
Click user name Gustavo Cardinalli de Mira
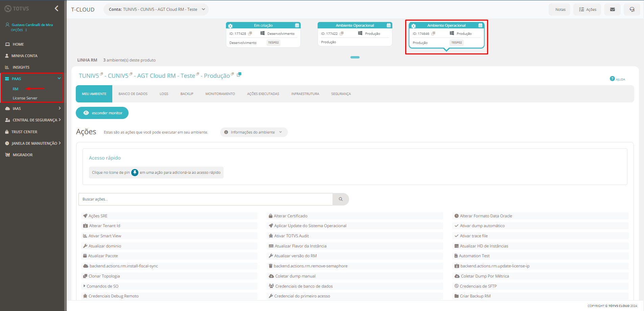point(32,25)
